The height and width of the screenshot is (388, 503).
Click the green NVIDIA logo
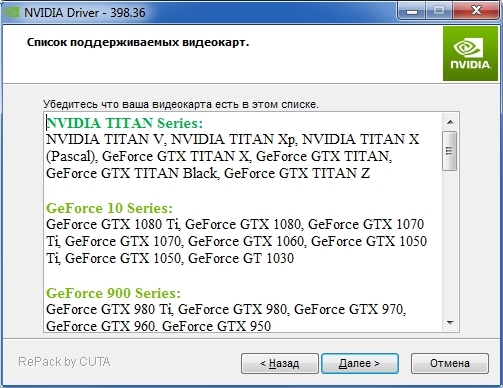(x=470, y=54)
